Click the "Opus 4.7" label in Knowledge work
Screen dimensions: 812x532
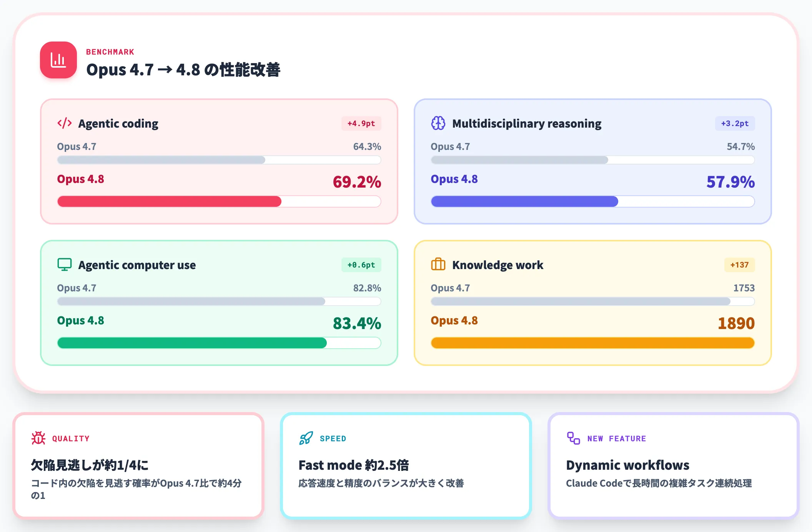click(x=450, y=288)
